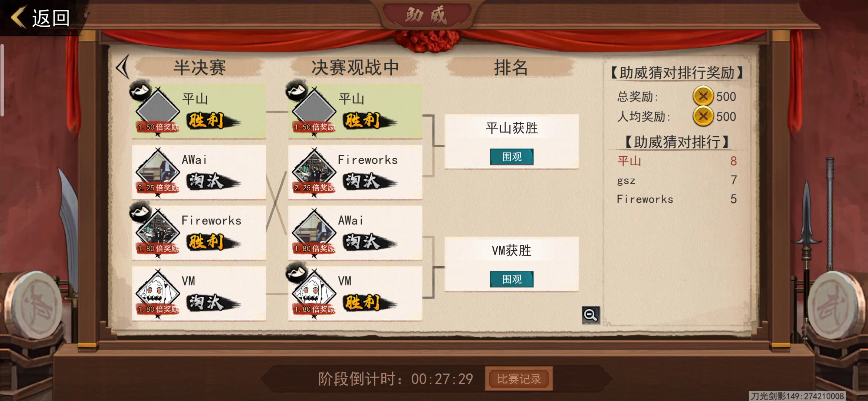Screen dimensions: 868x401
Task: Select Fireworks avatar in semifinal column
Action: [158, 232]
